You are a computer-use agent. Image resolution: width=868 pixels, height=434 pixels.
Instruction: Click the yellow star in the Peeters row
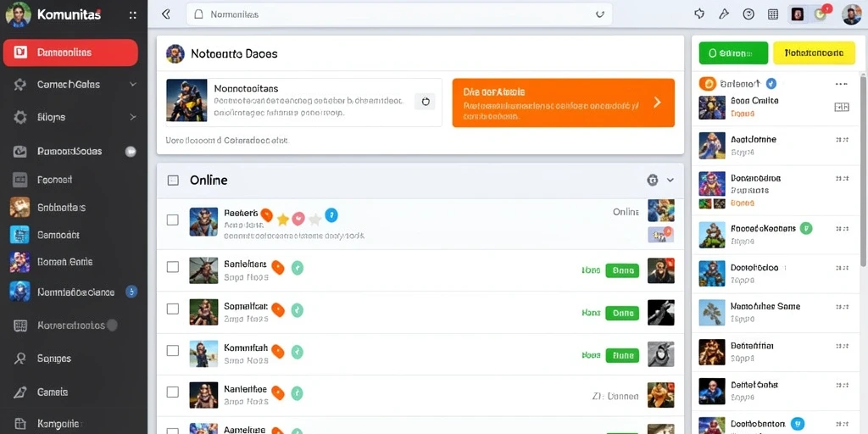point(283,220)
